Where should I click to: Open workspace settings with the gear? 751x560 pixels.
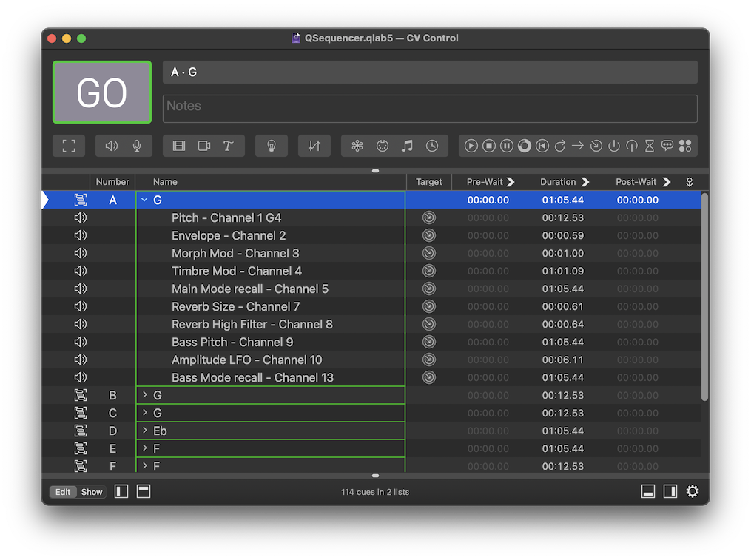click(x=693, y=491)
